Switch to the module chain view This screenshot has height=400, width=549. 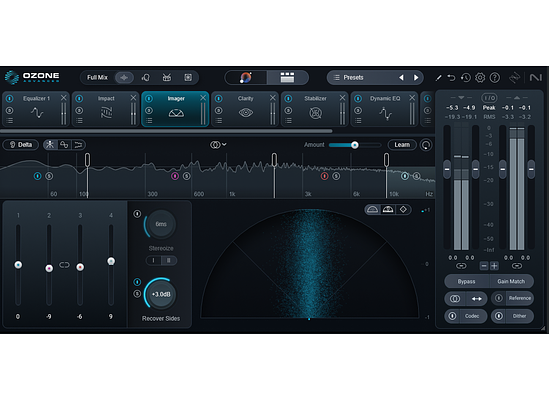pyautogui.click(x=287, y=77)
